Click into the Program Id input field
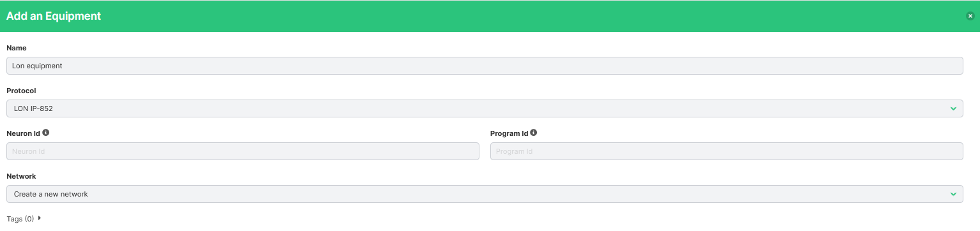980x231 pixels. (727, 151)
